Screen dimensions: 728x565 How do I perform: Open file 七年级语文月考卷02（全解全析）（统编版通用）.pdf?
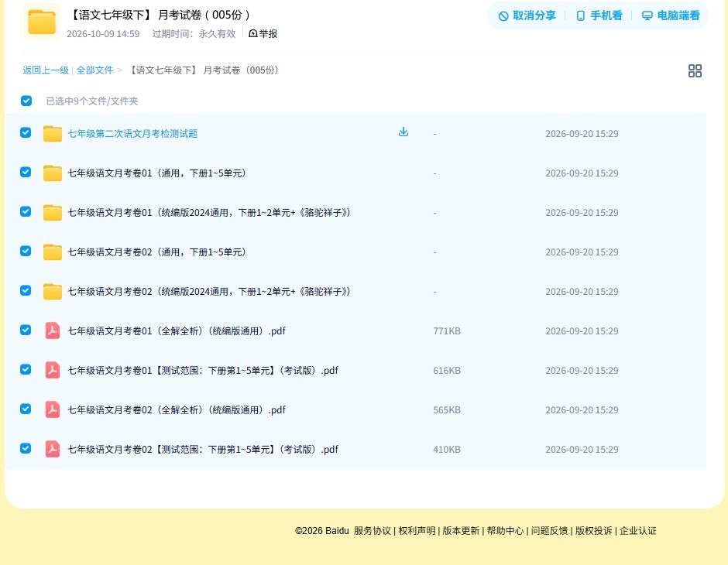[177, 409]
